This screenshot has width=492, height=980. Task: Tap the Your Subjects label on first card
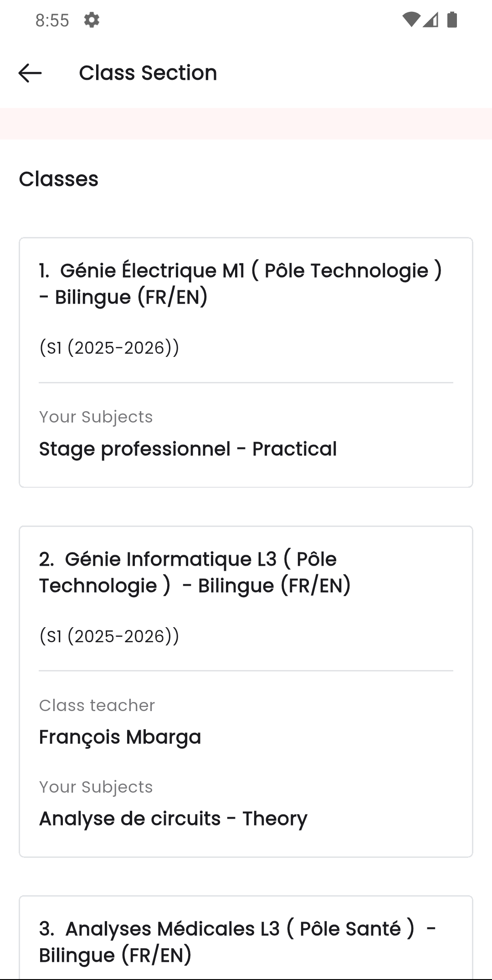(x=96, y=416)
